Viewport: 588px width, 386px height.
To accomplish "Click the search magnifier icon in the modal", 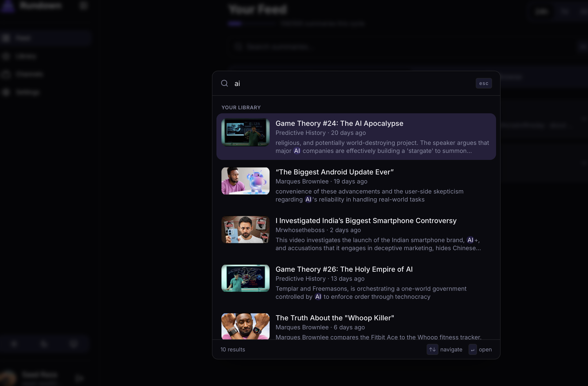I will (x=224, y=83).
